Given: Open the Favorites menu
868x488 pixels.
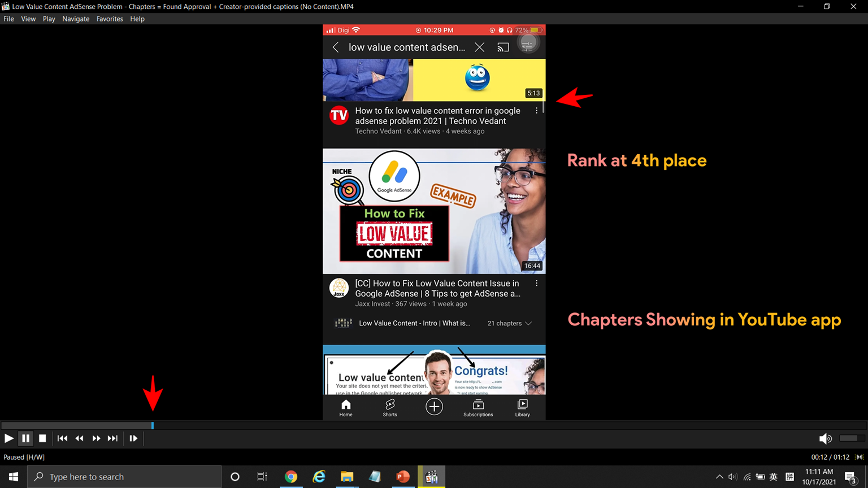Looking at the screenshot, I should (x=110, y=19).
